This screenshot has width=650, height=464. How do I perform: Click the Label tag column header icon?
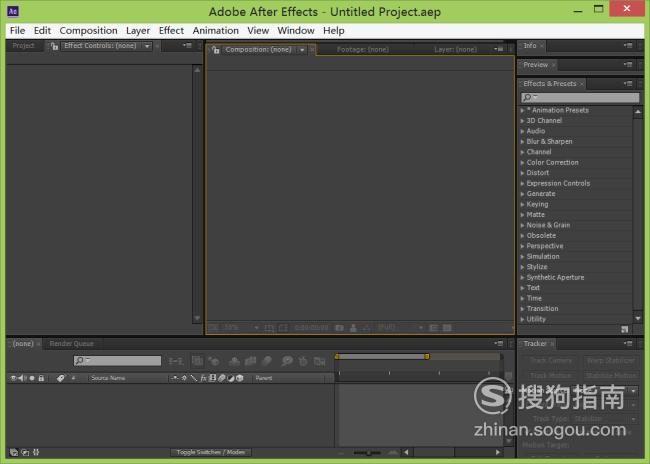point(61,378)
